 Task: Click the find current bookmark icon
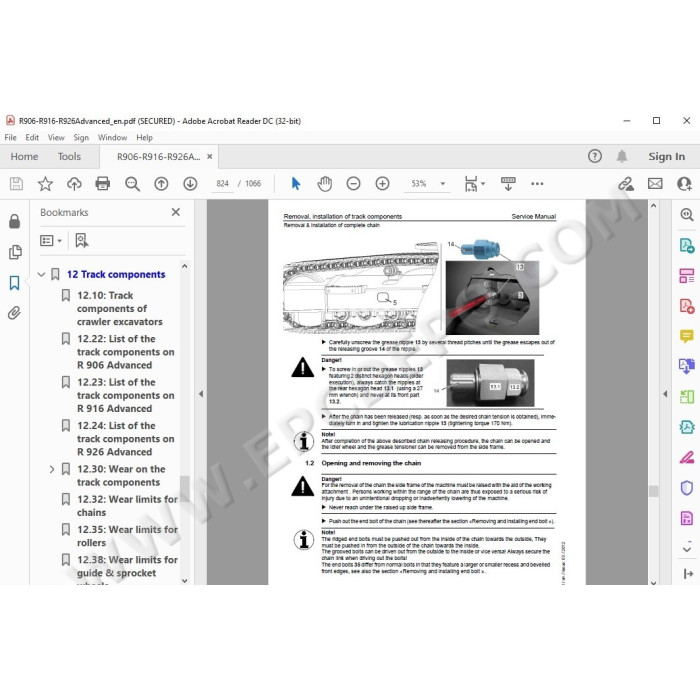[x=81, y=241]
